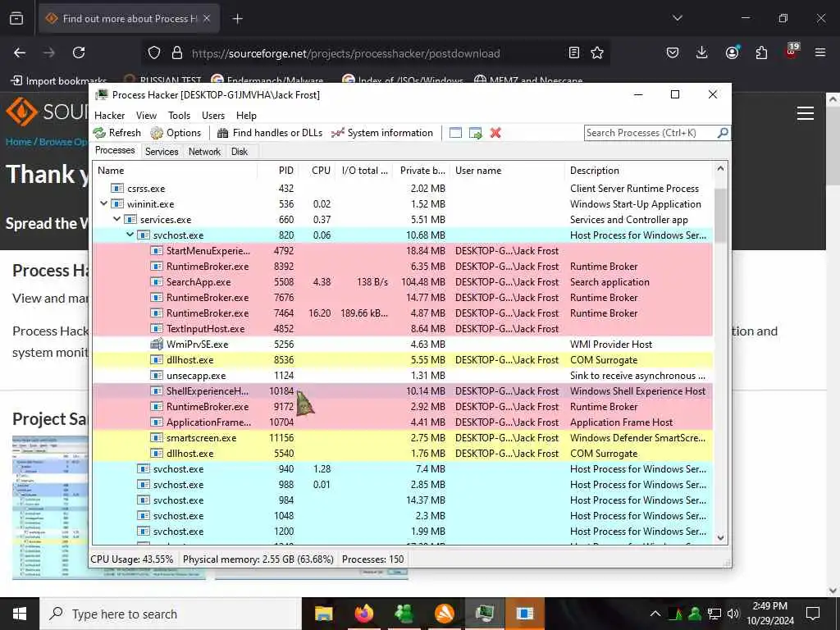The image size is (840, 630).
Task: Click the red X terminate icon
Action: point(495,133)
